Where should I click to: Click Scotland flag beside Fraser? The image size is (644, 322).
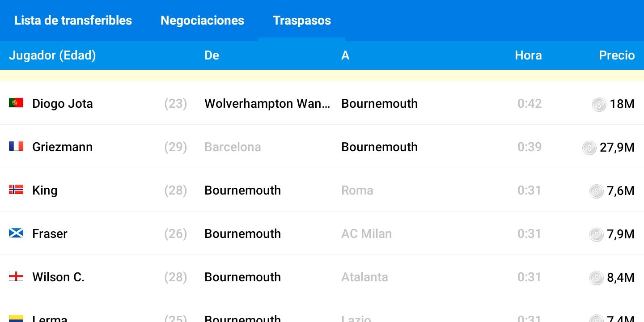(16, 233)
